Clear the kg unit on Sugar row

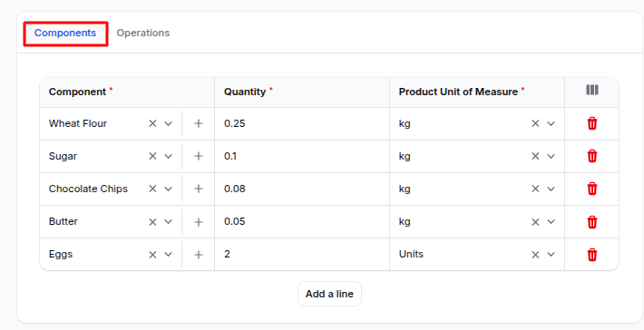pyautogui.click(x=535, y=156)
